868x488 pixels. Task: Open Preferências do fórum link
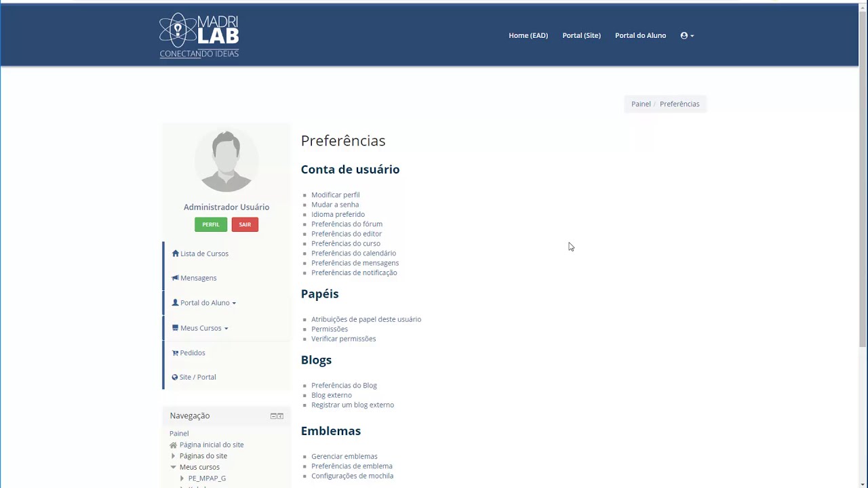[347, 224]
